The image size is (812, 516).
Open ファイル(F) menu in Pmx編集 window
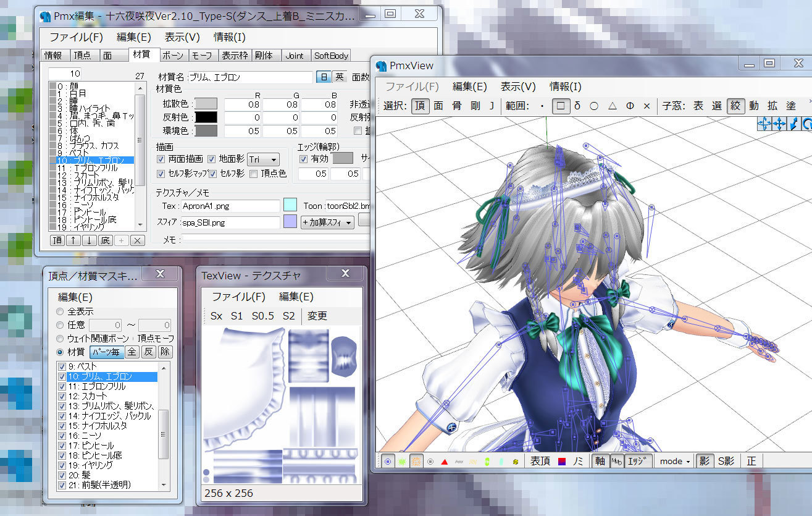click(x=76, y=37)
